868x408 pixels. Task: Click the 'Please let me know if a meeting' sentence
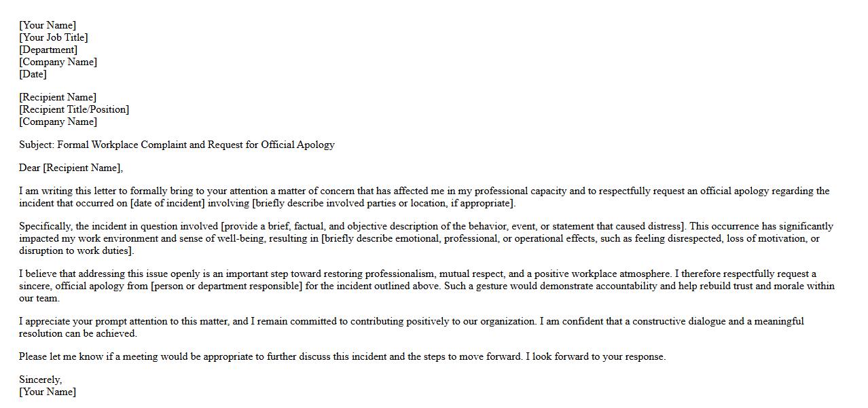click(x=272, y=356)
